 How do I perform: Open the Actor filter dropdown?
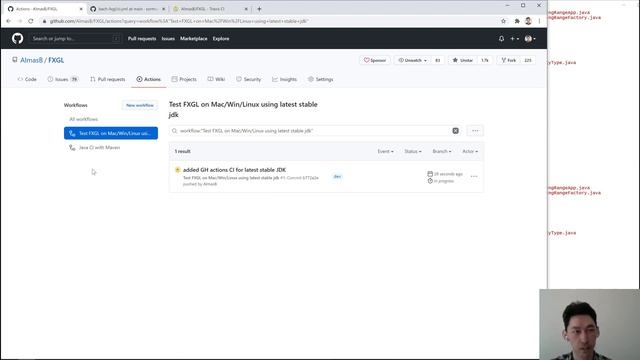click(470, 151)
